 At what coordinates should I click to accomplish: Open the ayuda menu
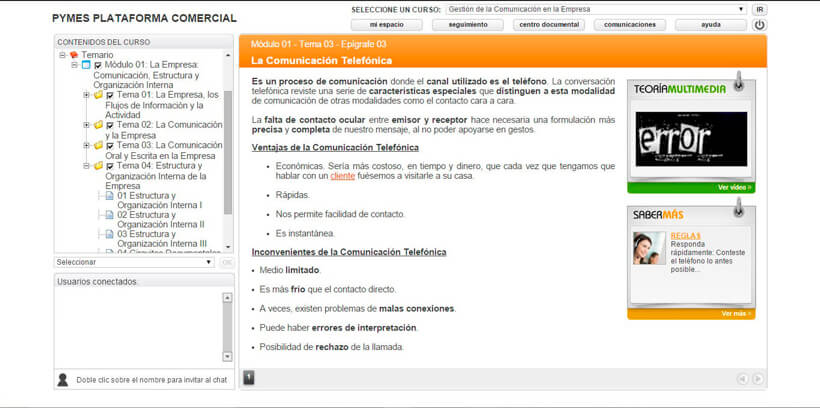(x=711, y=25)
